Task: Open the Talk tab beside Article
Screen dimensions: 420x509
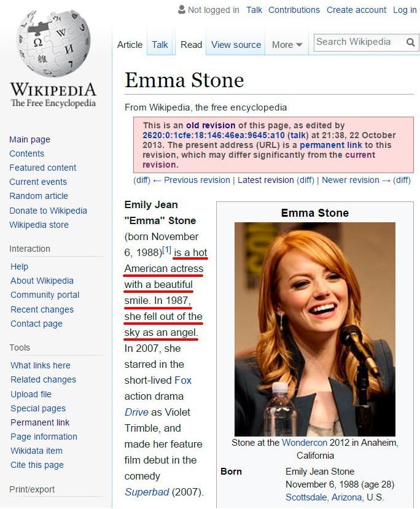Action: (x=160, y=45)
